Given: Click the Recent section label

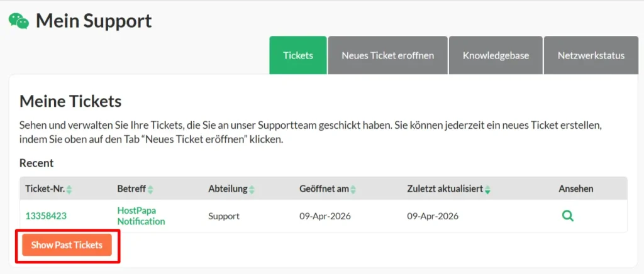Looking at the screenshot, I should [x=36, y=163].
